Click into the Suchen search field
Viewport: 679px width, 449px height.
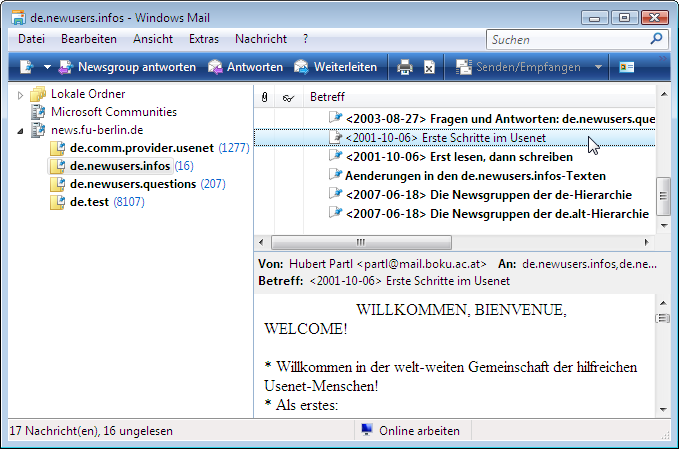pos(565,39)
